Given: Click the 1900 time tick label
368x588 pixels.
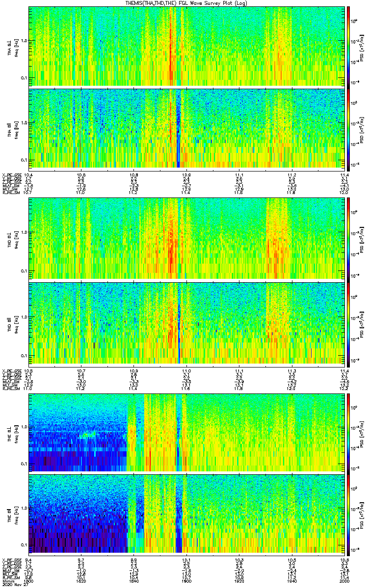Looking at the screenshot, I should 186,581.
